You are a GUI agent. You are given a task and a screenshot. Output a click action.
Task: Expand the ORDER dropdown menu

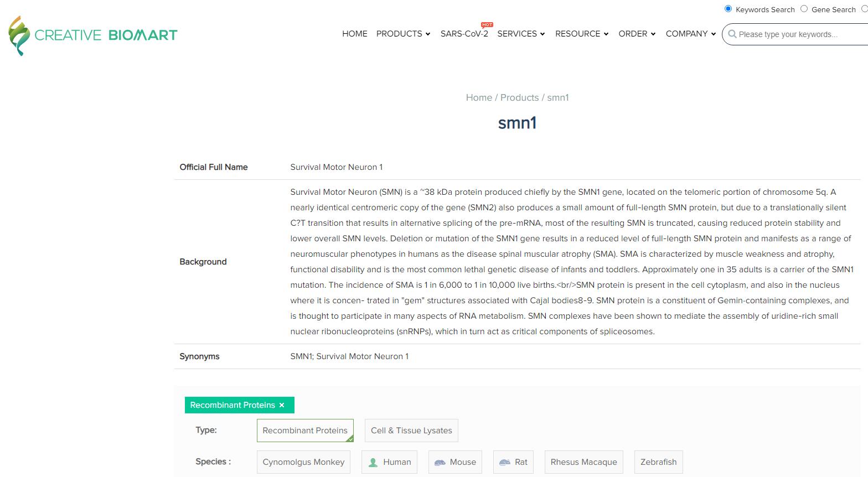637,34
